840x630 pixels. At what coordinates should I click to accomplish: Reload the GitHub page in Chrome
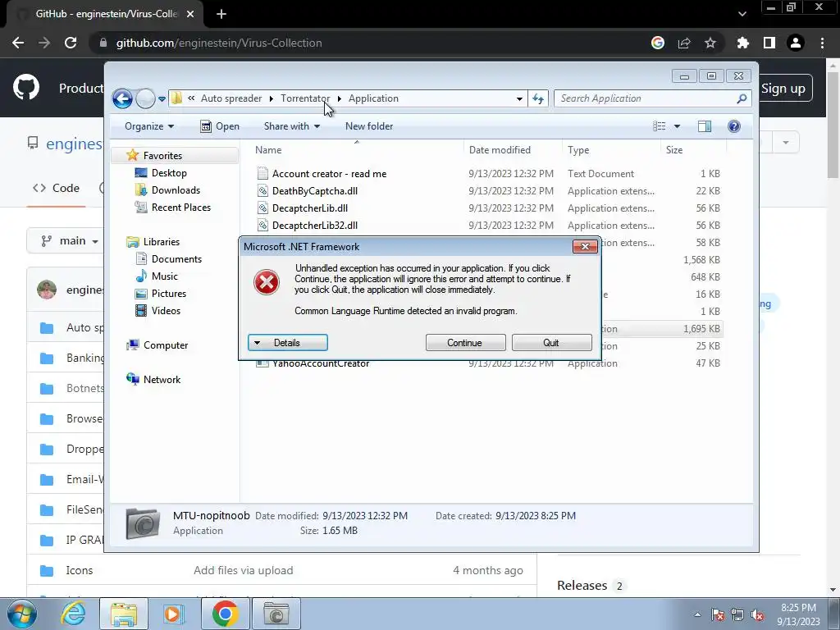click(x=71, y=43)
